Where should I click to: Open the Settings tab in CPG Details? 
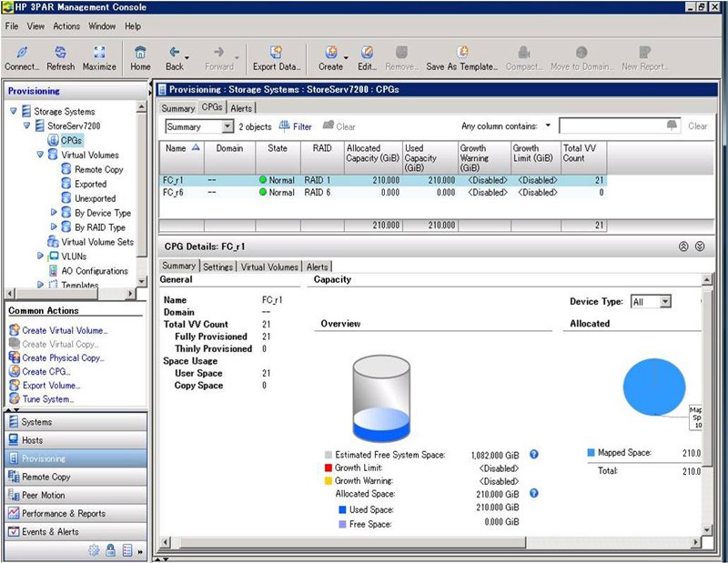[x=217, y=266]
